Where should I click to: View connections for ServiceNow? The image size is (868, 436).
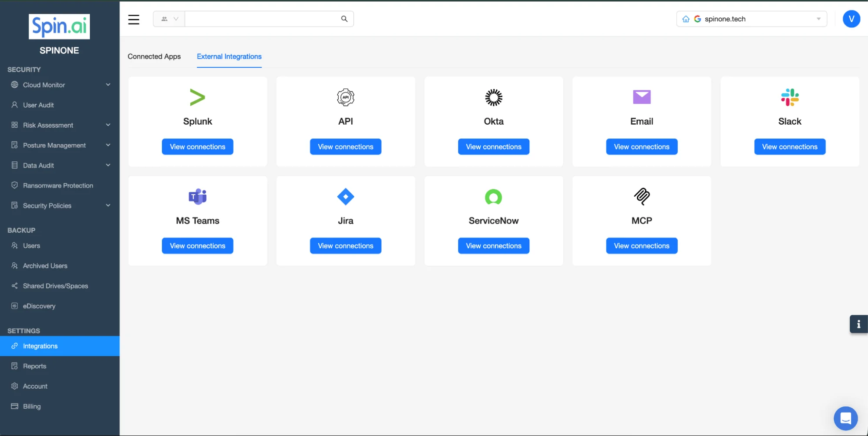pyautogui.click(x=494, y=246)
